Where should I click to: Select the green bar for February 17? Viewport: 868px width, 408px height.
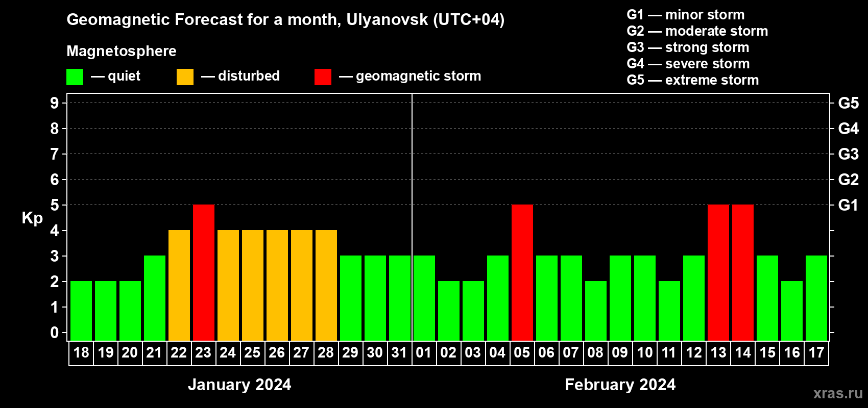pyautogui.click(x=816, y=298)
